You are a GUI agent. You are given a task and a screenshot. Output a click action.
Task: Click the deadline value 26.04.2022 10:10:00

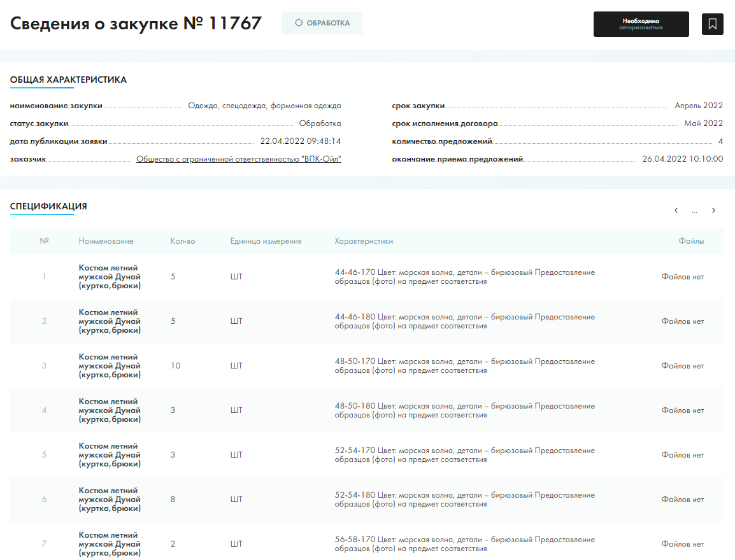683,158
